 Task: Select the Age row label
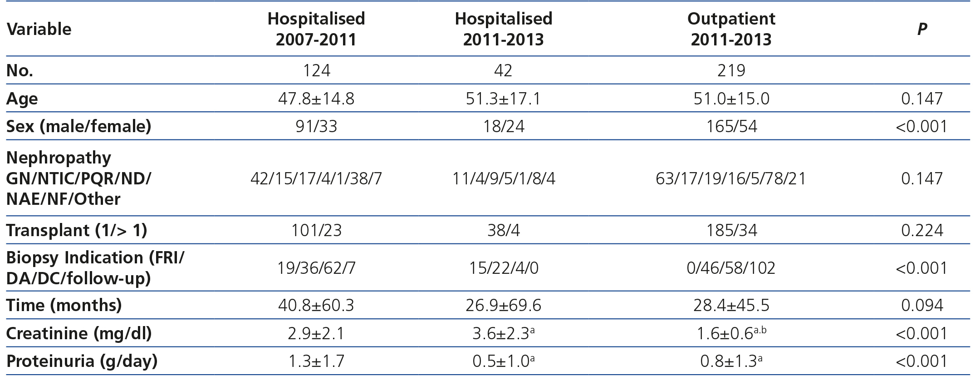(x=22, y=99)
